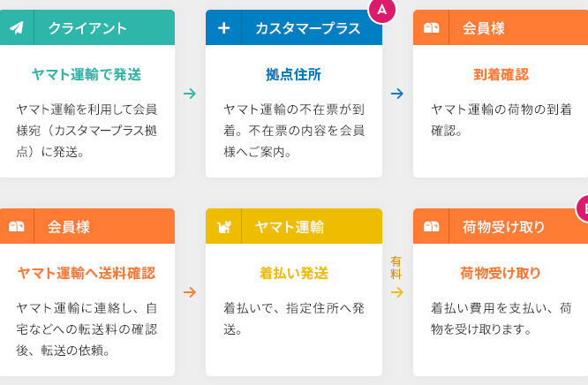Viewport: 588px width, 385px height.
Task: Click the yellow arrow below 有料
Action: tap(397, 291)
